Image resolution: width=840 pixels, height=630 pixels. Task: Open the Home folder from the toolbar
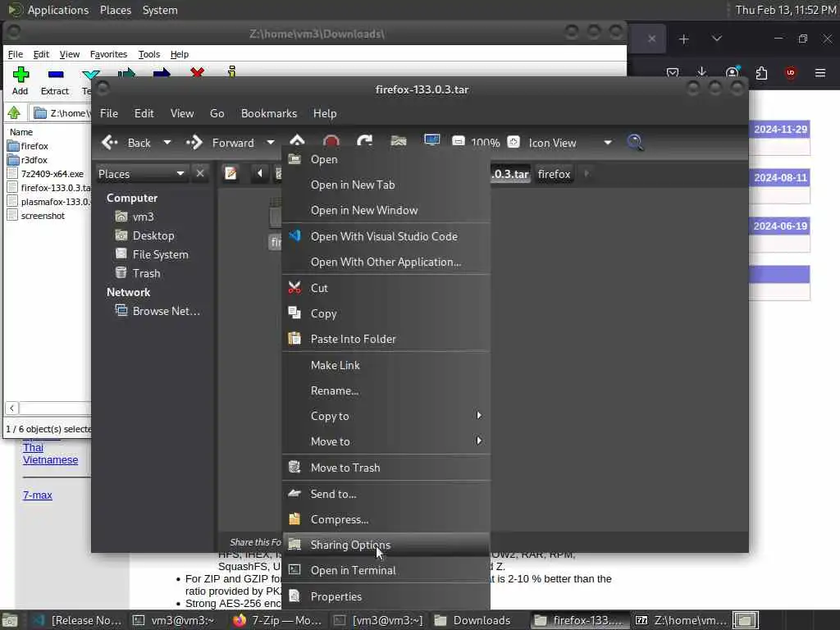tap(399, 142)
